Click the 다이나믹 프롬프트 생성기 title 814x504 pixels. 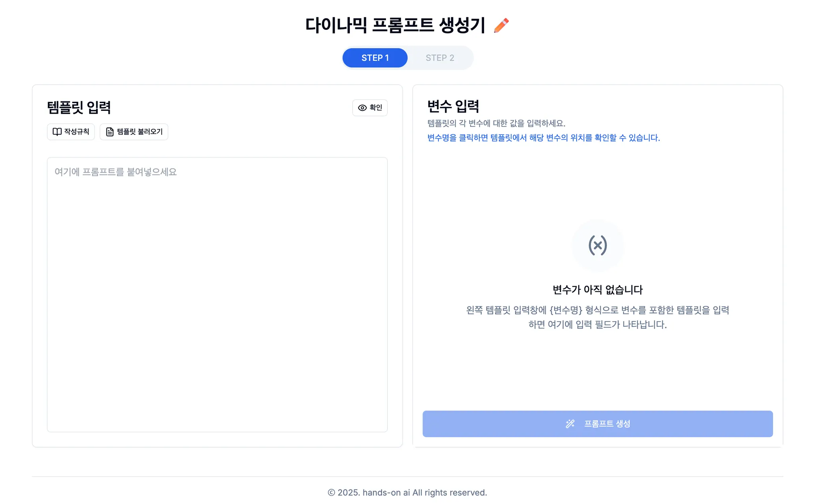tap(395, 25)
